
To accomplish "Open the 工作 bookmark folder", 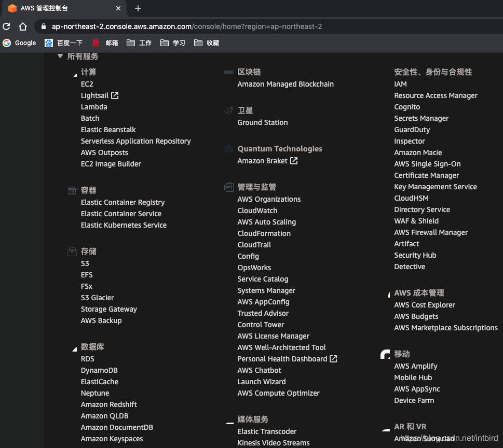I will (x=139, y=43).
